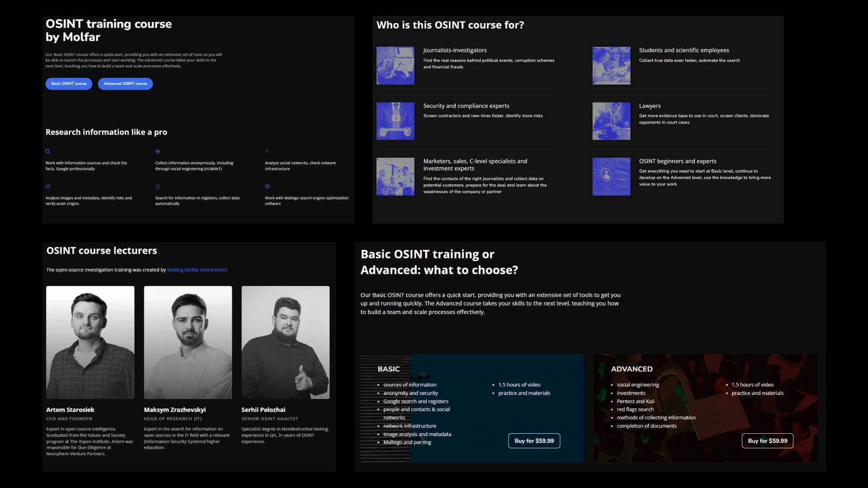This screenshot has width=868, height=488.
Task: Click the CEO AND FOUNDER title
Action: click(x=69, y=419)
